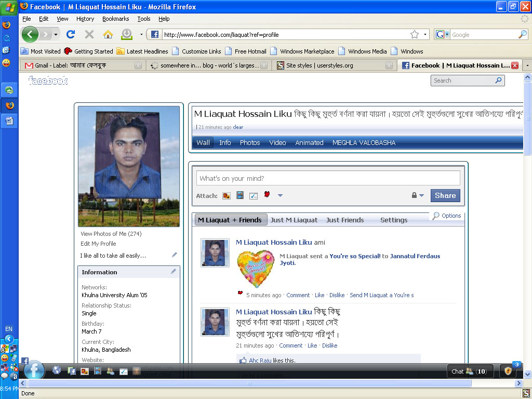Dislike the You're so Special post

click(x=337, y=295)
